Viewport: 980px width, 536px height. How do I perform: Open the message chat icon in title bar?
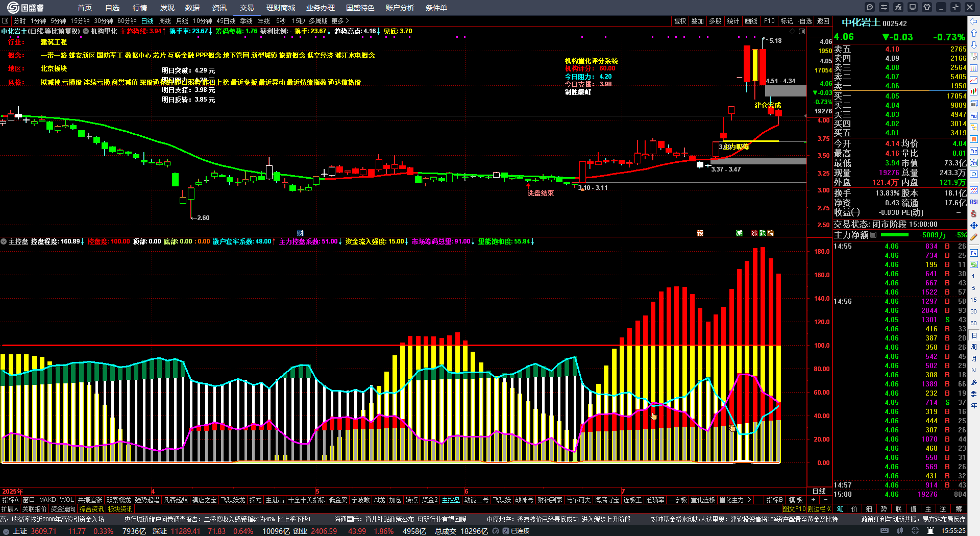(870, 7)
